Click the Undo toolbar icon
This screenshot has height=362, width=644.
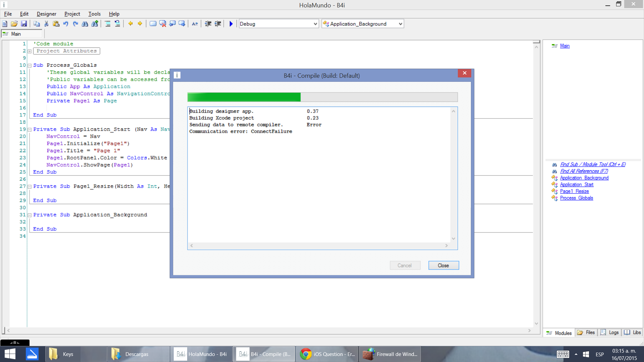[66, 24]
